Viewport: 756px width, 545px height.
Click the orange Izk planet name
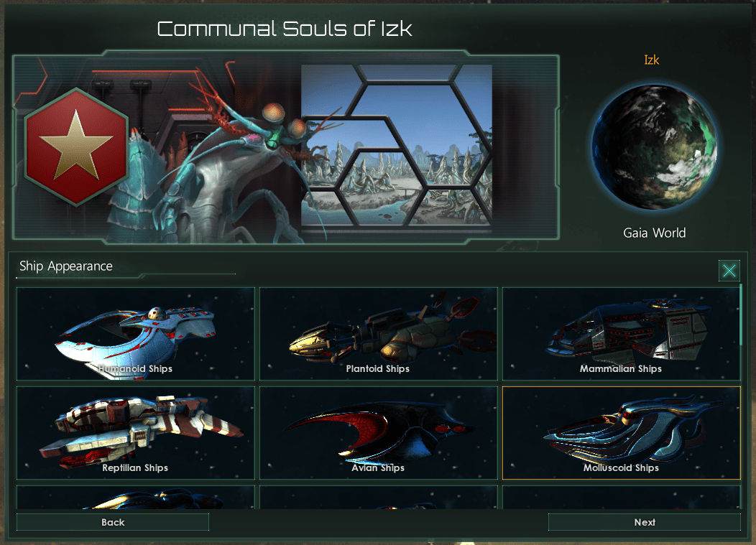click(651, 60)
